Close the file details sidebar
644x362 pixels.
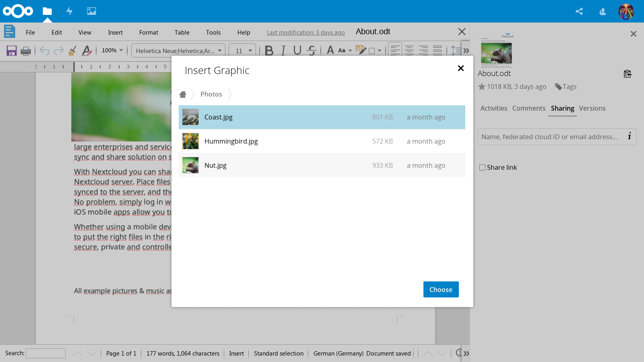pos(634,34)
